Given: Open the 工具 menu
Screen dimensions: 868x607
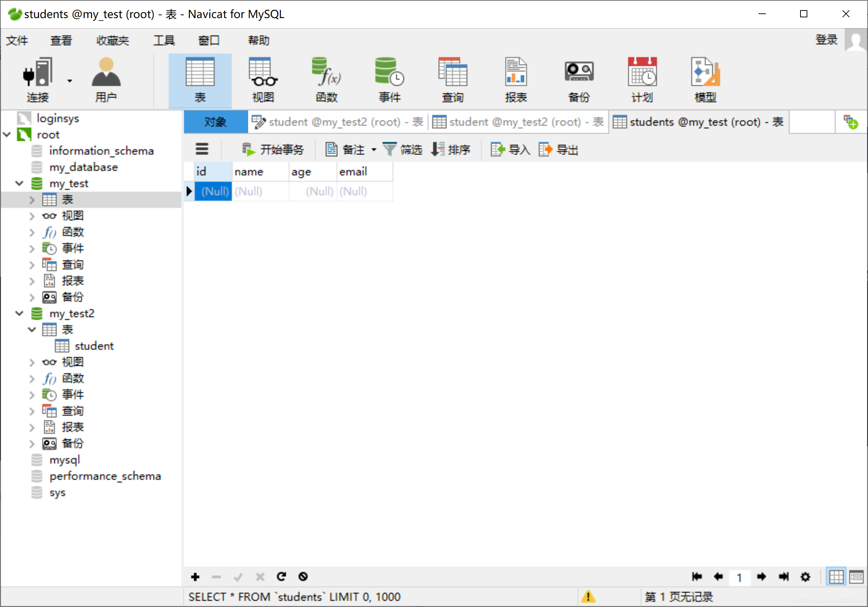Looking at the screenshot, I should click(x=164, y=40).
